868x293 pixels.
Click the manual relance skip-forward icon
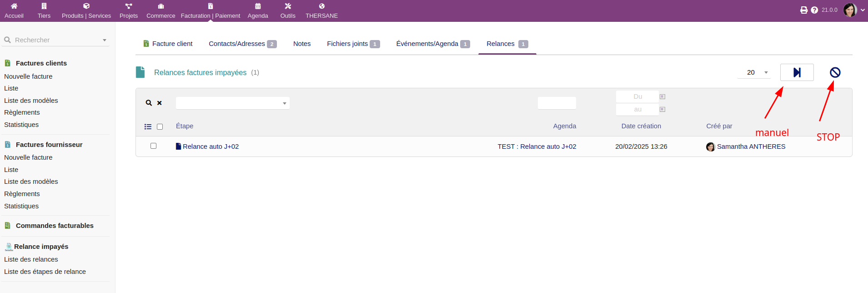coord(797,72)
